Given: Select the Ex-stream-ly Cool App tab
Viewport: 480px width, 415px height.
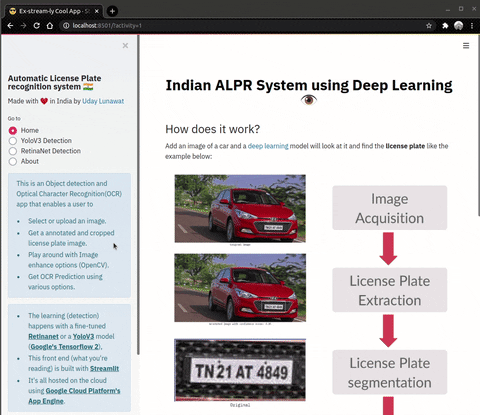Looking at the screenshot, I should pyautogui.click(x=53, y=11).
